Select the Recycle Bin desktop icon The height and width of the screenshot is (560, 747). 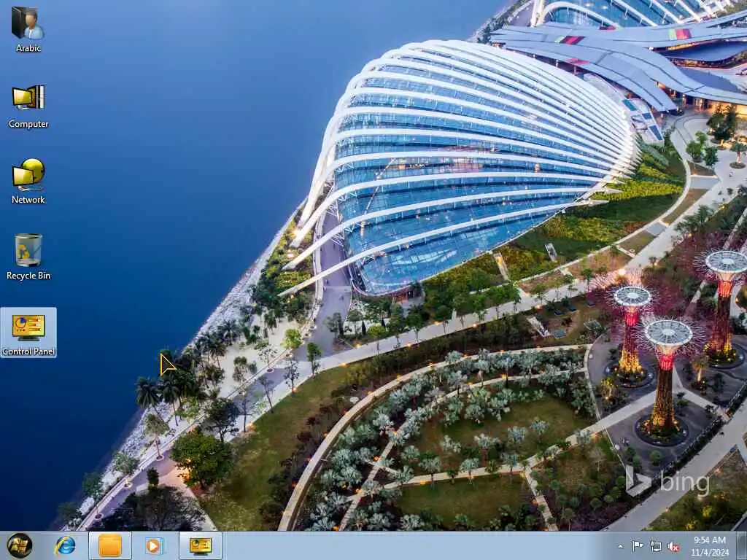click(x=28, y=257)
